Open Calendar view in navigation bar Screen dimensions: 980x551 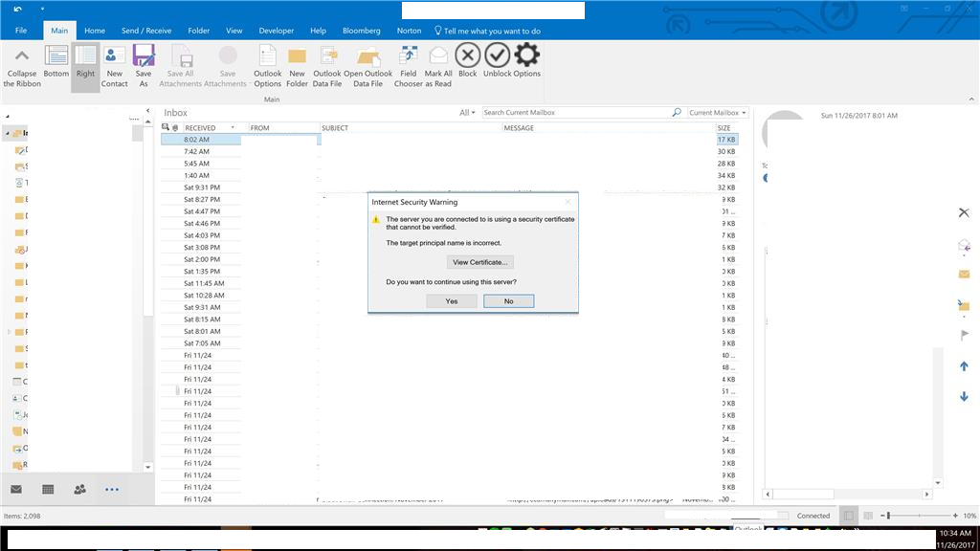pyautogui.click(x=48, y=489)
